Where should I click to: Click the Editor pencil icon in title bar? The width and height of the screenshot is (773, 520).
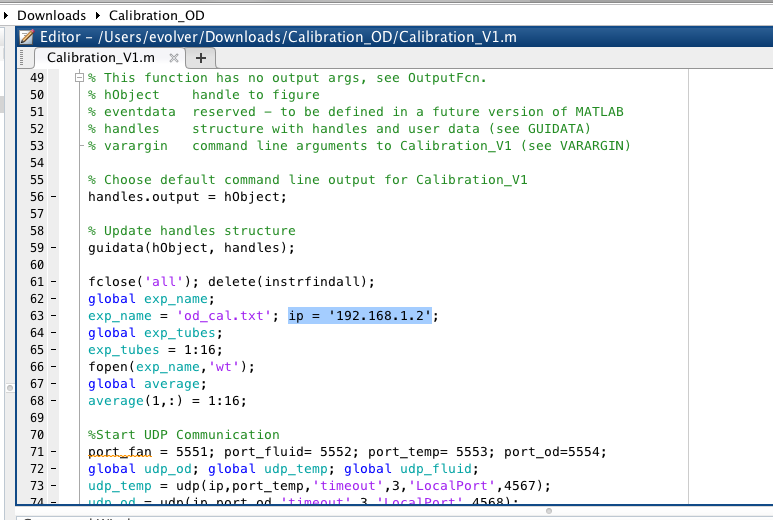tap(27, 37)
